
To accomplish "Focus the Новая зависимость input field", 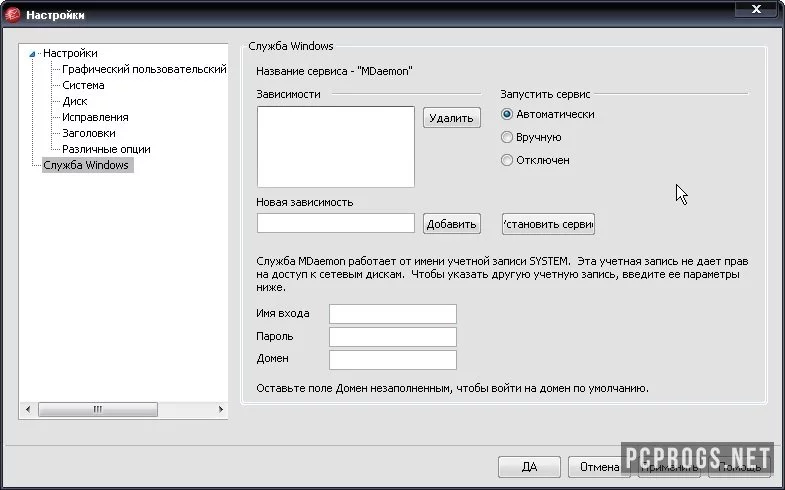I will (x=336, y=223).
